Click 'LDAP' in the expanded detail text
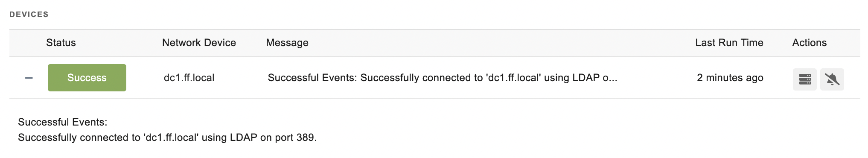Screen dimensions: 868x158 pyautogui.click(x=244, y=138)
